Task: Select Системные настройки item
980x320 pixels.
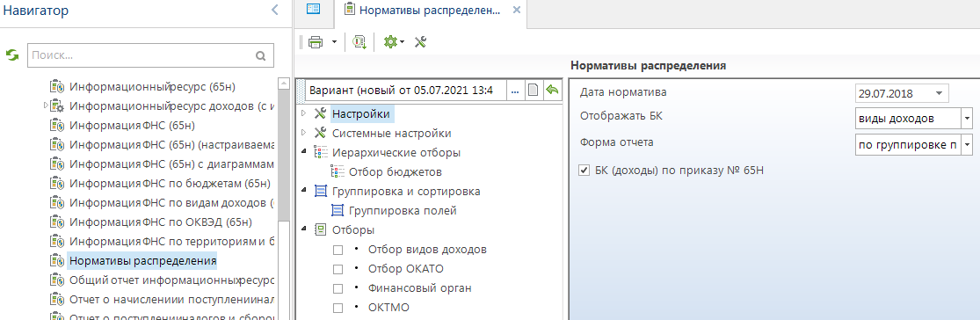Action: tap(392, 133)
